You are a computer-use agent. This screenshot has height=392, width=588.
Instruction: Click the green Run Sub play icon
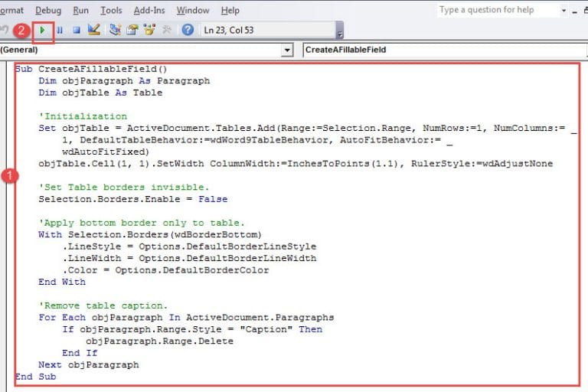click(x=42, y=30)
